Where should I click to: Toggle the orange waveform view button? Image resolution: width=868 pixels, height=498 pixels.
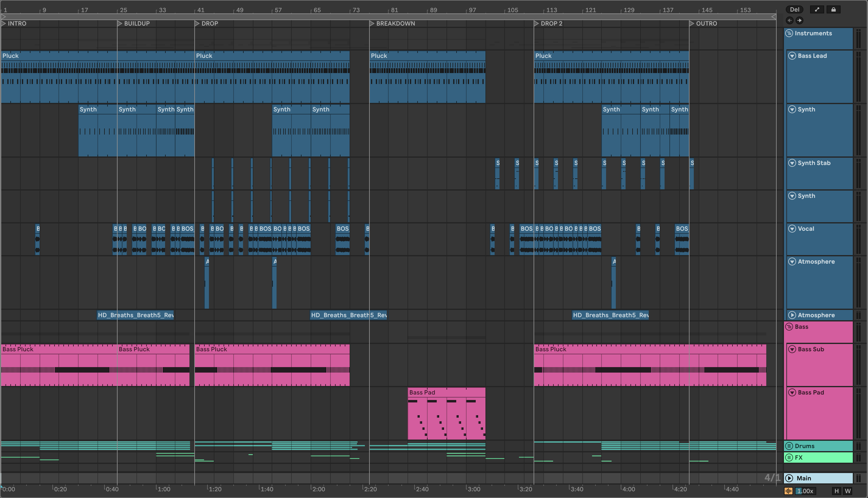coord(788,491)
